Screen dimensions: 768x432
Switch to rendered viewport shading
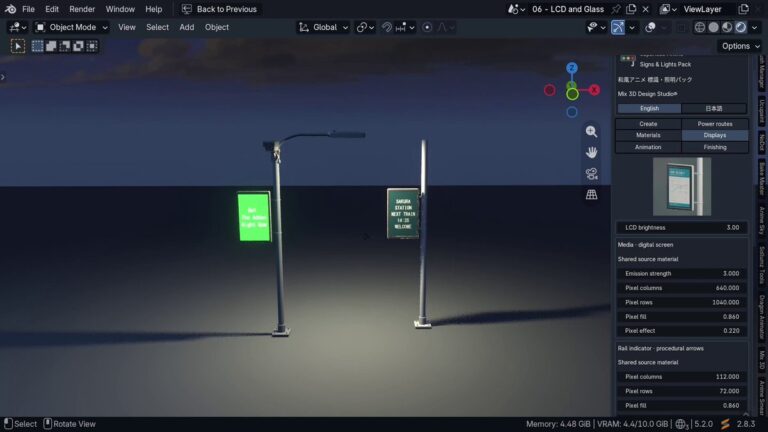pos(741,27)
